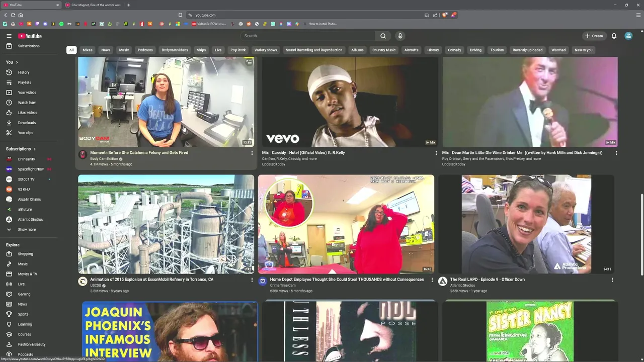644x362 pixels.
Task: Click the YouTube logo
Action: 30,36
